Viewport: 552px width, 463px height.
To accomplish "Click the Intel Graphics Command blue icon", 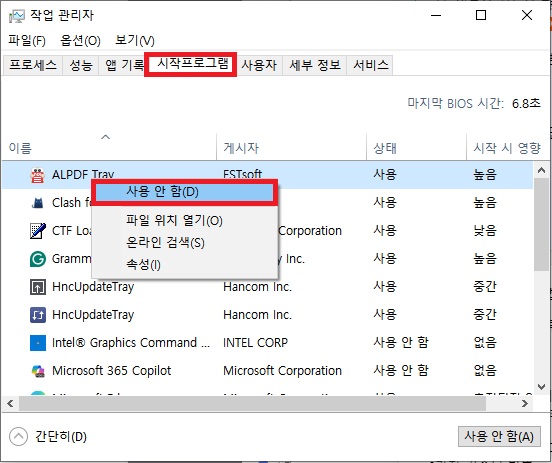I will point(37,343).
